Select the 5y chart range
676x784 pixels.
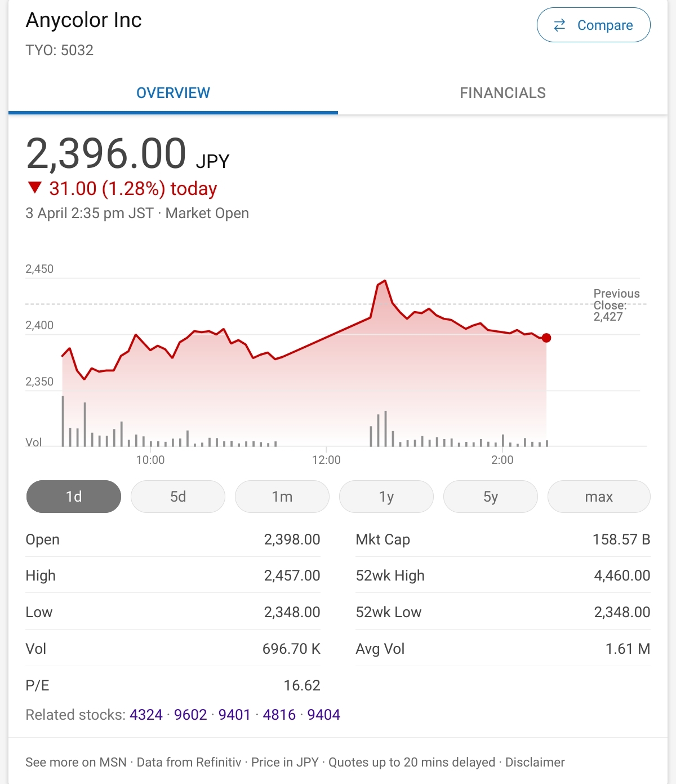[491, 497]
